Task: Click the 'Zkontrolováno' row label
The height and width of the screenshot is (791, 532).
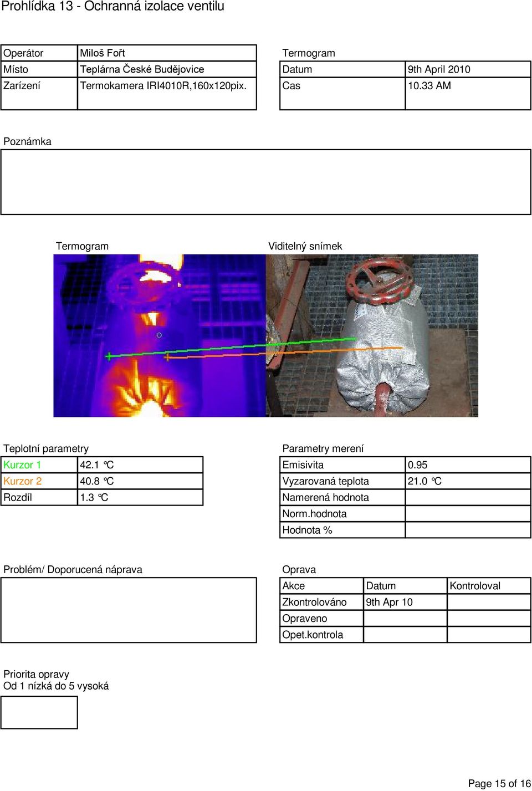Action: (314, 602)
